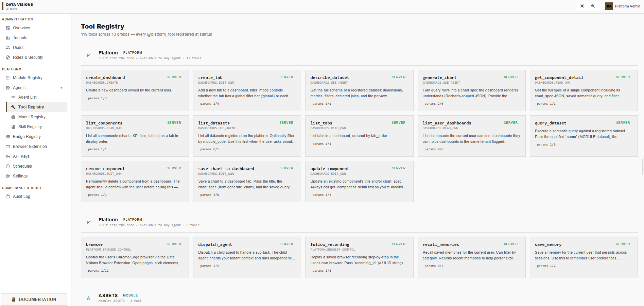
Task: Open the dispatch_agent tool card
Action: click(247, 257)
